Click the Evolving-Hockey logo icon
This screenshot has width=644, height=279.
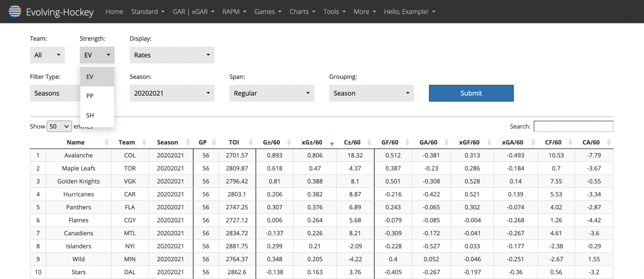pyautogui.click(x=15, y=11)
